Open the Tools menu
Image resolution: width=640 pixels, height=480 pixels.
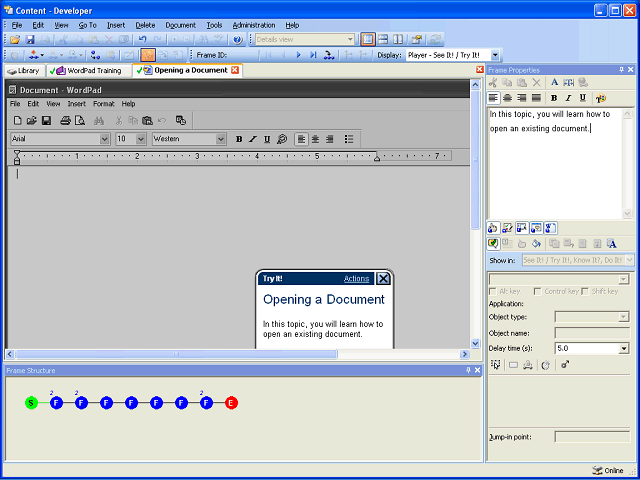(x=214, y=25)
